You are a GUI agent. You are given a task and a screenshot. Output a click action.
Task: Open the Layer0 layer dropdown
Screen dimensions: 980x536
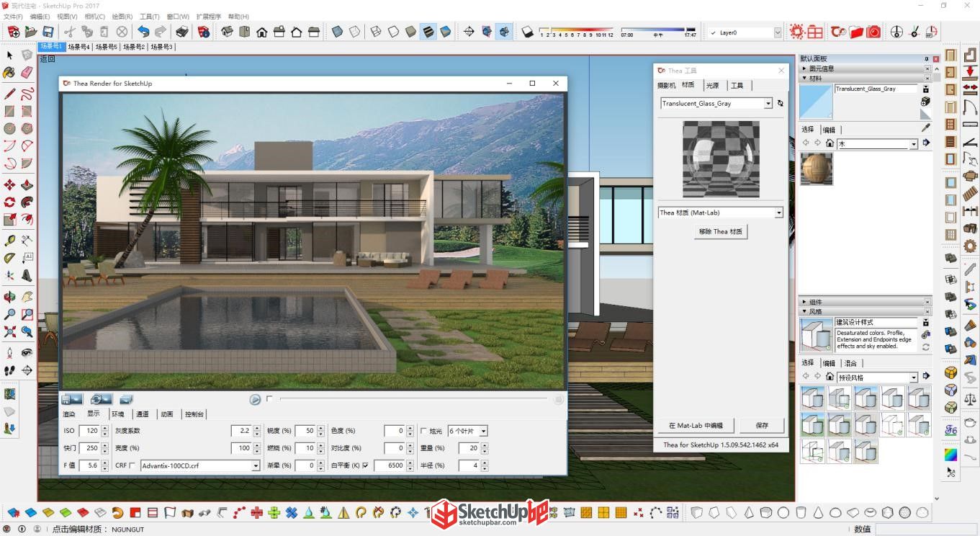778,32
